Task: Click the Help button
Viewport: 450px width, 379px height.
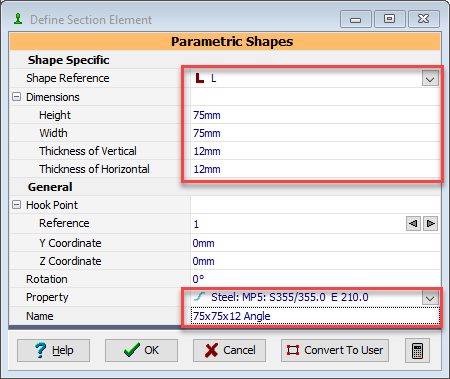Action: [x=53, y=350]
